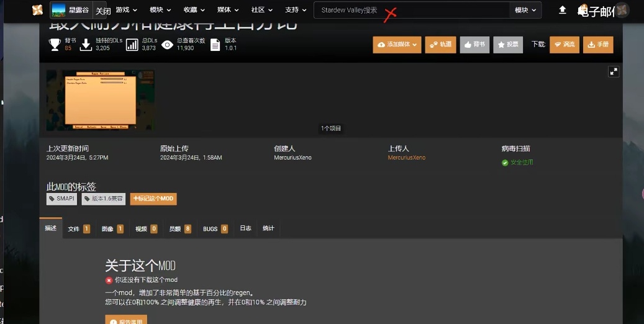Open the 游戏 dropdown menu

(126, 10)
